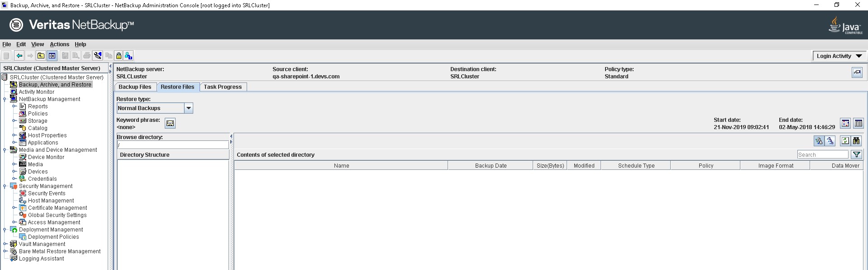Click the wrench and screwdriver toolbar icon
This screenshot has height=270, width=868.
pyautogui.click(x=98, y=56)
